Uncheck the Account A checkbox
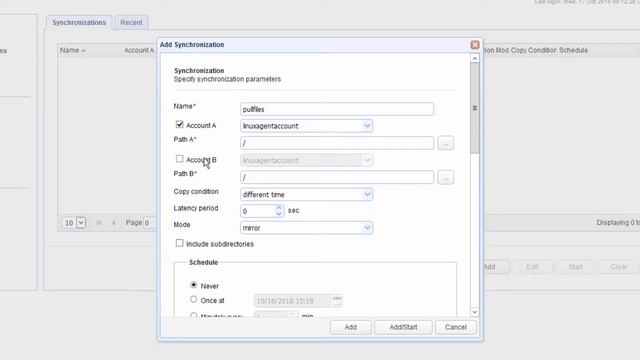The width and height of the screenshot is (640, 360). pyautogui.click(x=179, y=124)
